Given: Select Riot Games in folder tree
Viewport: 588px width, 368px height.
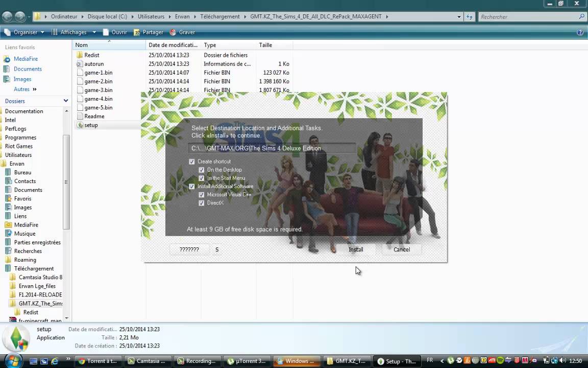Looking at the screenshot, I should [19, 146].
